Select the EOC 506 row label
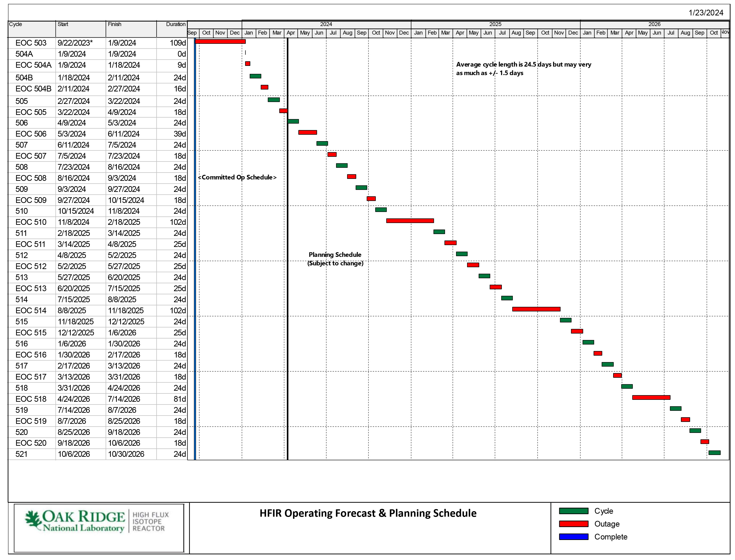The image size is (735, 560). tap(31, 134)
